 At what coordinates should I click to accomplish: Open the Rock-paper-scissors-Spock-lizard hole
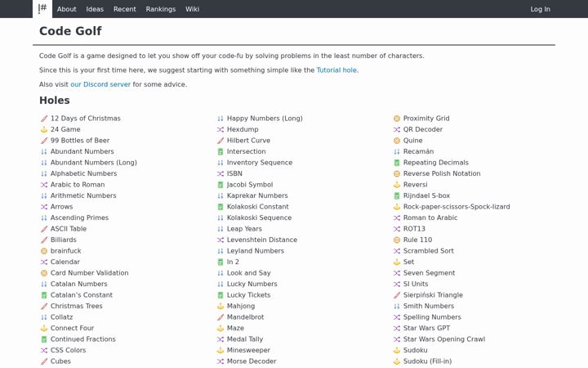(x=457, y=207)
